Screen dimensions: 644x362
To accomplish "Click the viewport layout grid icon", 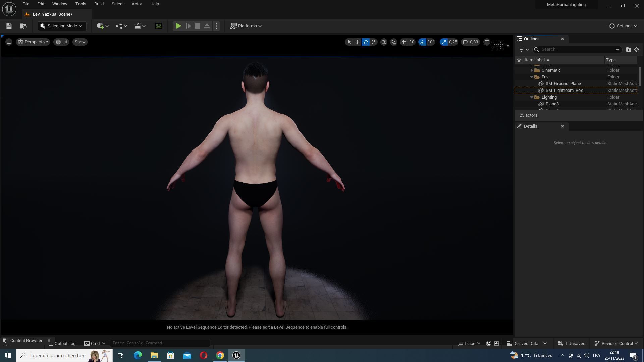I will tap(487, 42).
